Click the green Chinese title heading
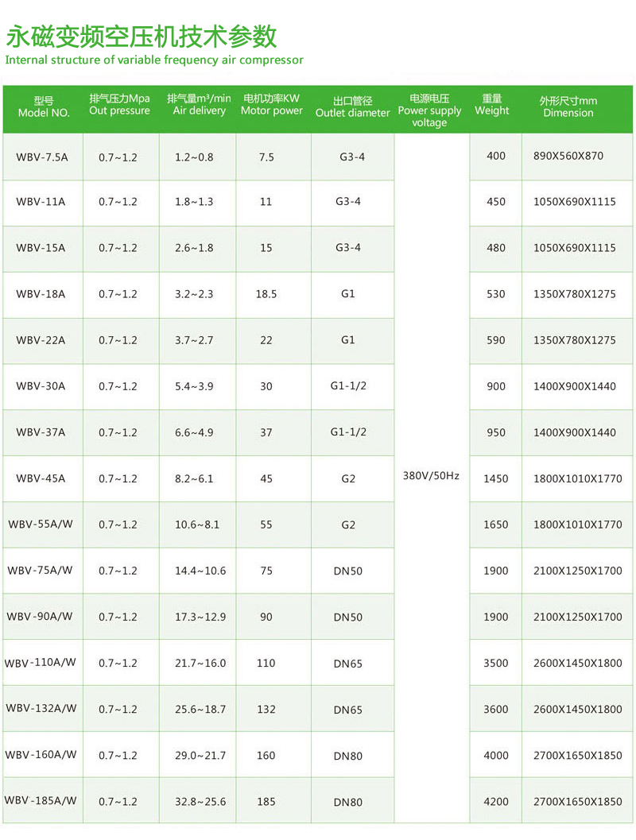Viewport: 636px width, 840px height. tap(142, 36)
